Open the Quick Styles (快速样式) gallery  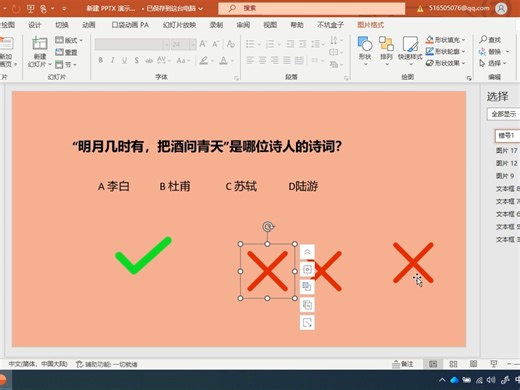(410, 50)
